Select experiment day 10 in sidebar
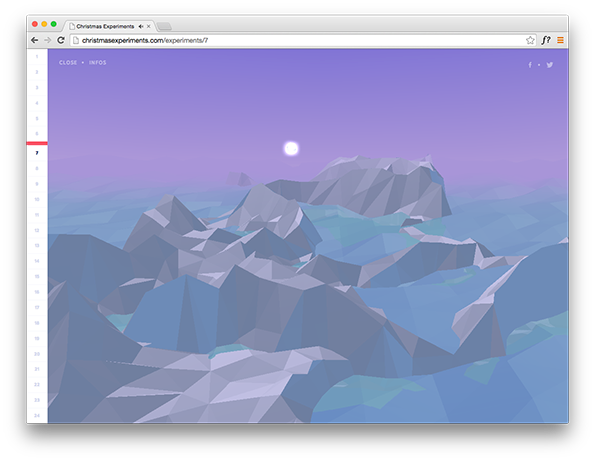 (x=37, y=199)
